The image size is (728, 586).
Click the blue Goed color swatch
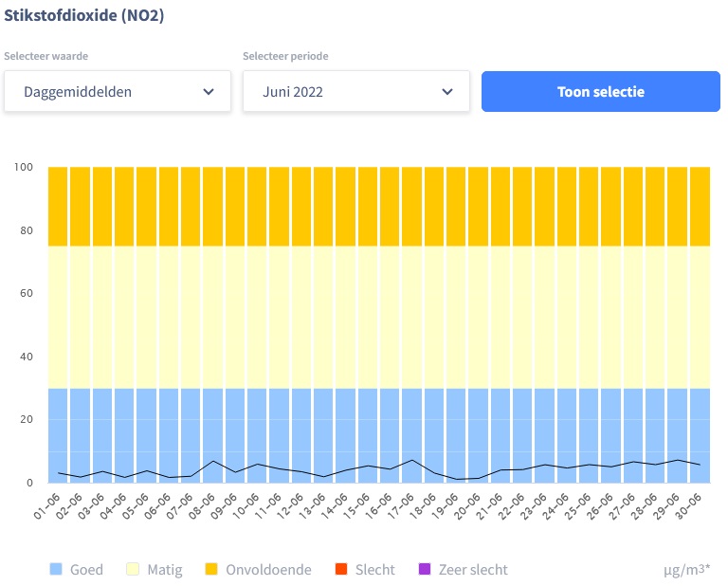pyautogui.click(x=56, y=569)
